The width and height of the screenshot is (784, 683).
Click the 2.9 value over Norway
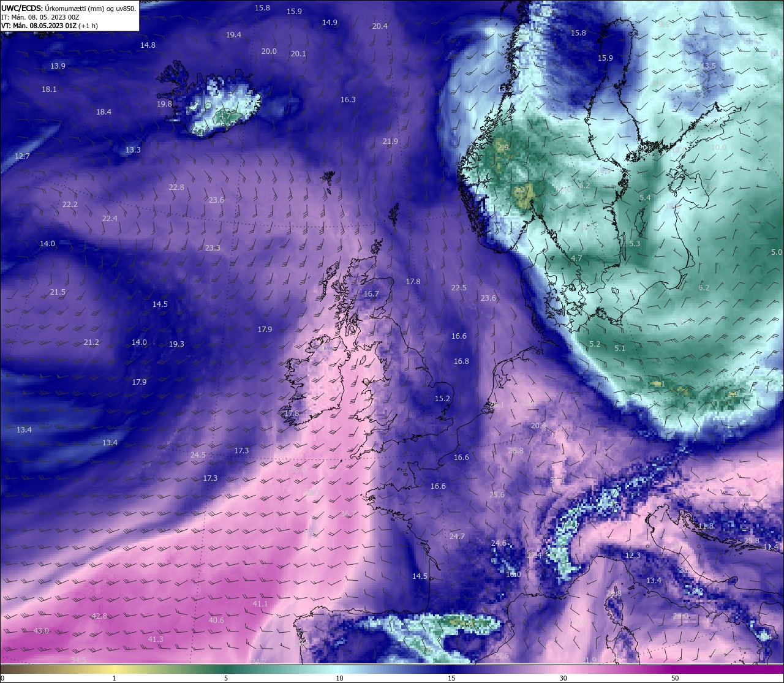click(503, 148)
